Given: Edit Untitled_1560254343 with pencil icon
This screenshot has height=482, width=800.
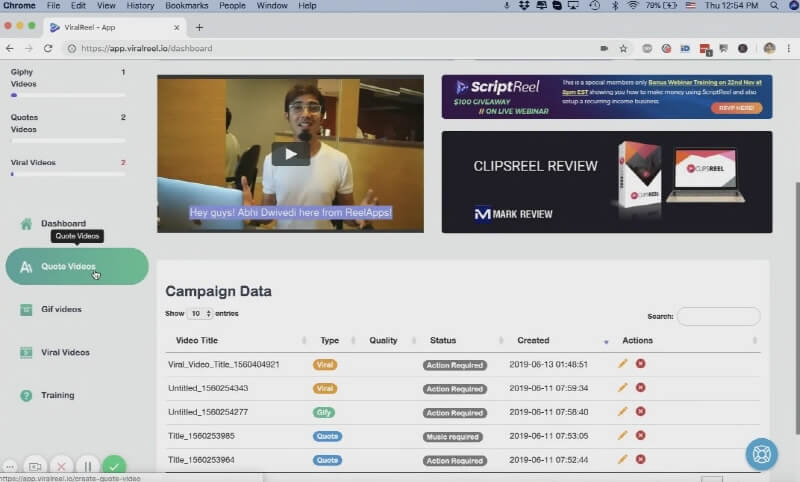Looking at the screenshot, I should click(622, 388).
